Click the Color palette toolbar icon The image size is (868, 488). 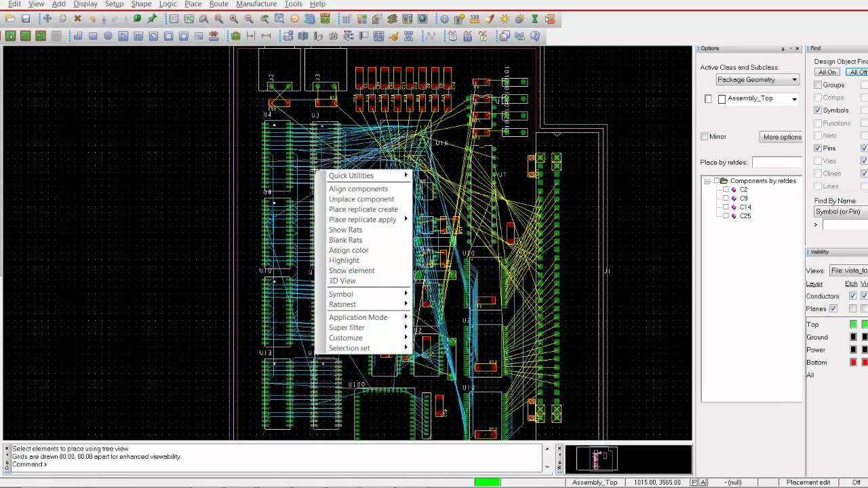[361, 19]
